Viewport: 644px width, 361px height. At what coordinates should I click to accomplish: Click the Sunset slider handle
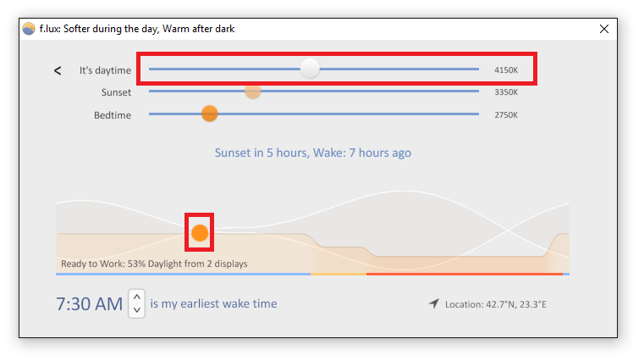point(252,91)
